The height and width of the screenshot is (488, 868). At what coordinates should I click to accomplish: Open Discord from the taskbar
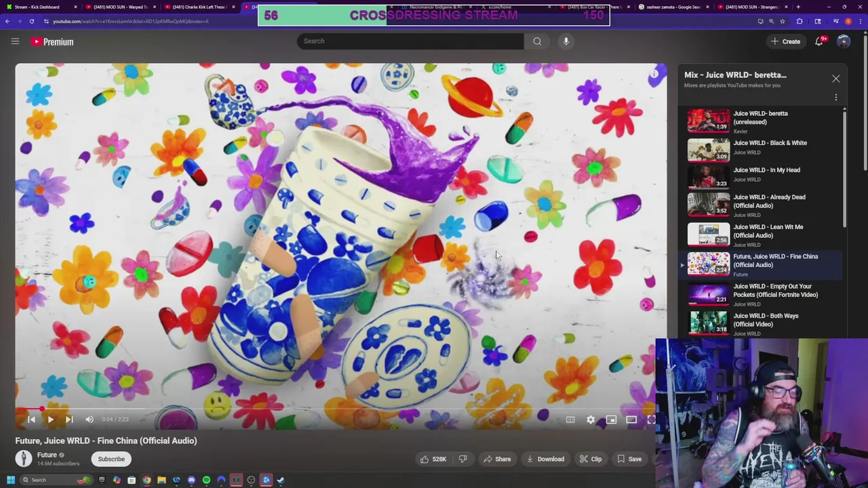tap(191, 480)
